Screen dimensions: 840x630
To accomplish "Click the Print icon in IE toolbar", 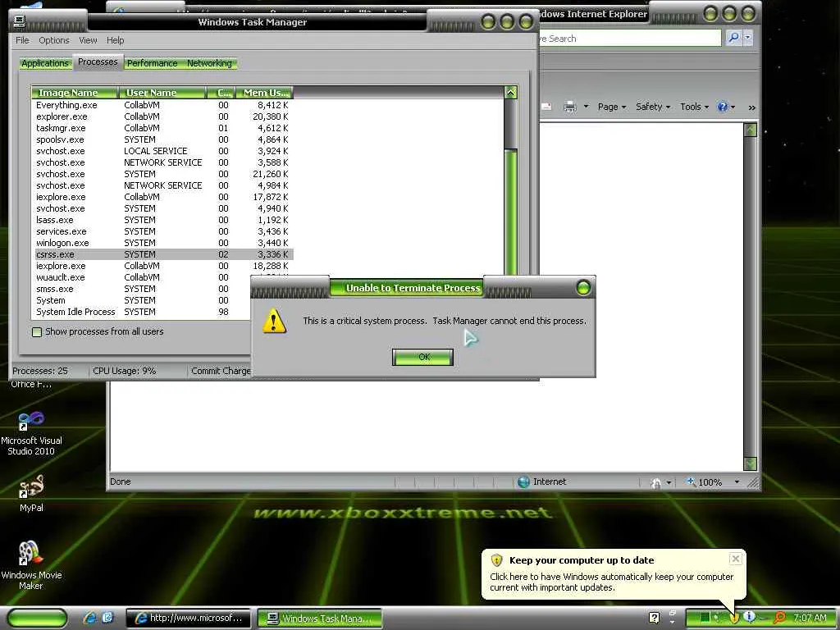I will pos(569,107).
